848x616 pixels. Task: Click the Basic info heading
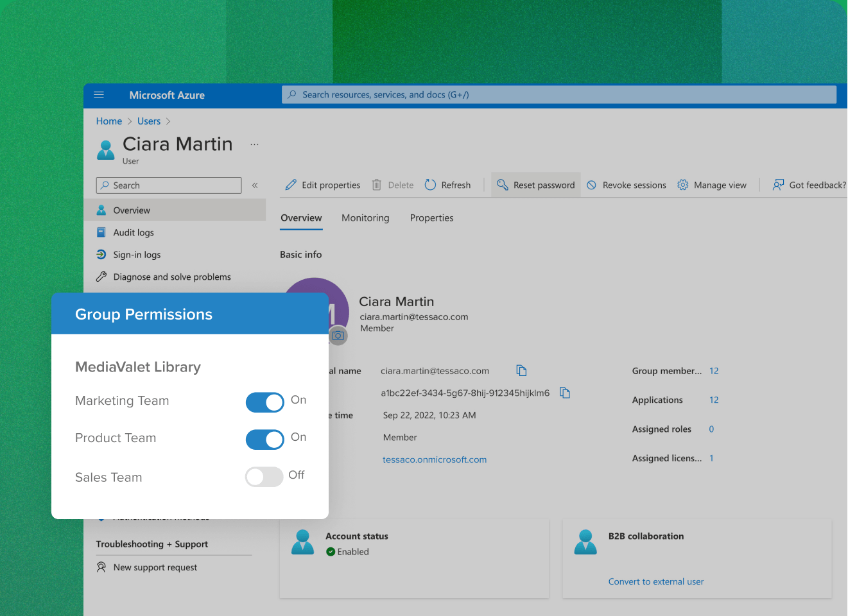tap(301, 255)
